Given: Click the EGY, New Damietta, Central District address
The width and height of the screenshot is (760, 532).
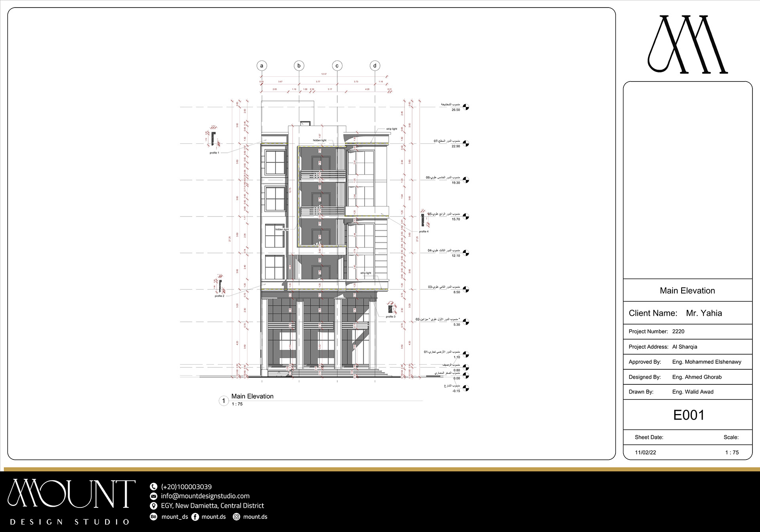Looking at the screenshot, I should (212, 505).
